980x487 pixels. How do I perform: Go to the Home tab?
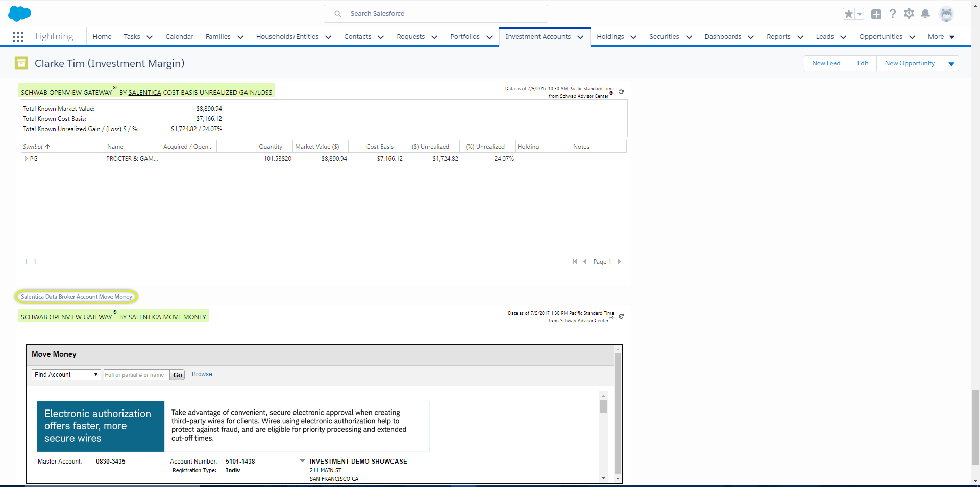tap(102, 37)
